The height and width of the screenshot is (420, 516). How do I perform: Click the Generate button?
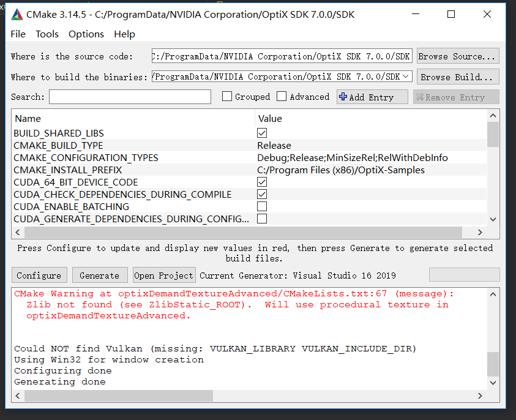[x=100, y=275]
